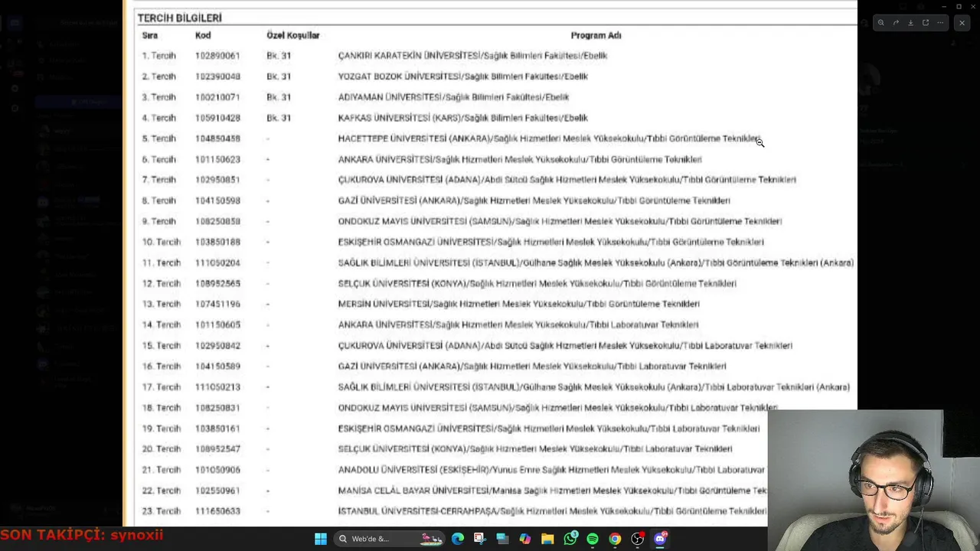Click the Çankırı Karatekin Üniversitesi Ebelik entry
Viewport: 980px width, 551px height.
472,56
